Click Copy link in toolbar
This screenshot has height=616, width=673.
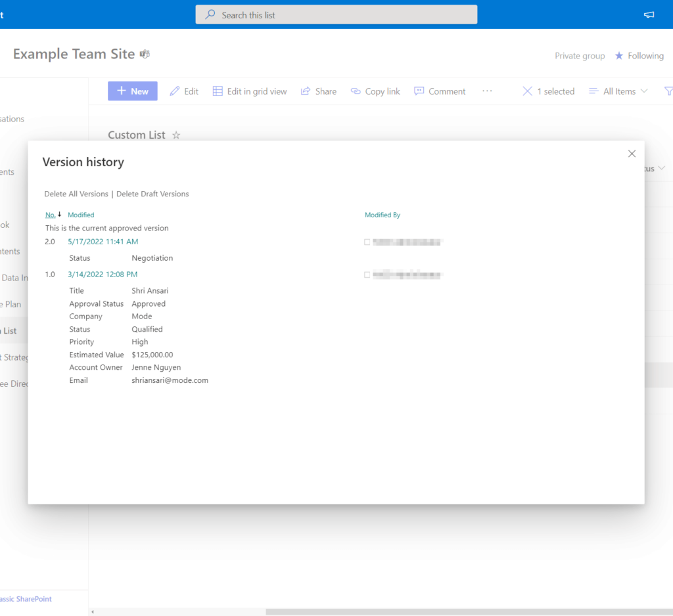click(x=375, y=91)
